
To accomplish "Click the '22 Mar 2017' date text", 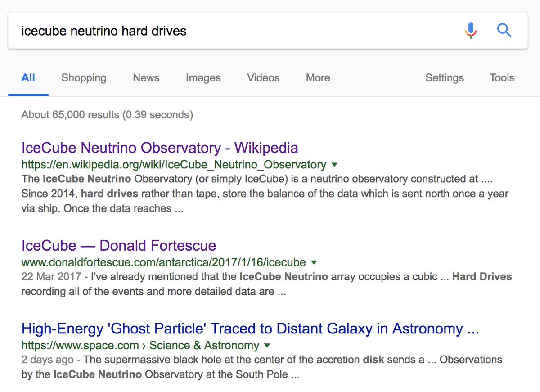I will coord(51,276).
